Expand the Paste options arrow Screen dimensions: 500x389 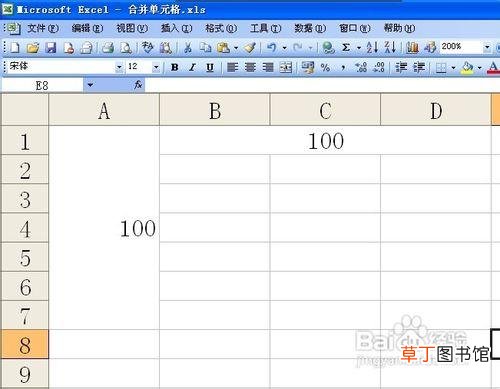point(236,48)
